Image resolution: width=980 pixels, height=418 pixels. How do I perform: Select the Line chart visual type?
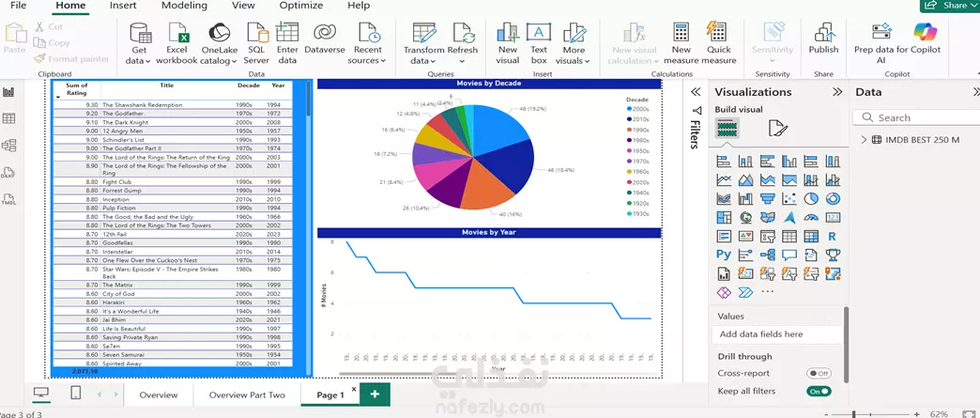pyautogui.click(x=724, y=180)
